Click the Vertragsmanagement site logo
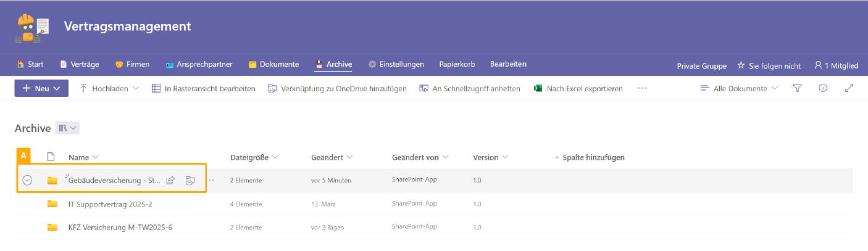Screen dimensions: 868x251 click(33, 28)
